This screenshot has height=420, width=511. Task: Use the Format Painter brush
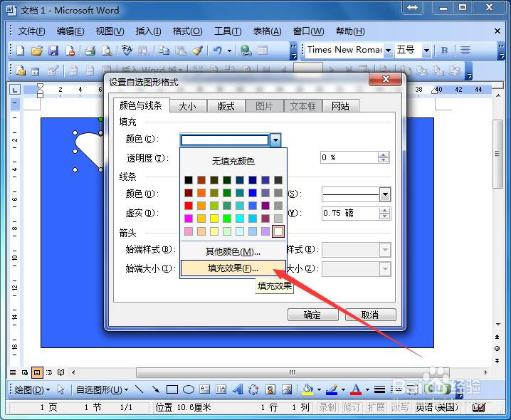(198, 51)
